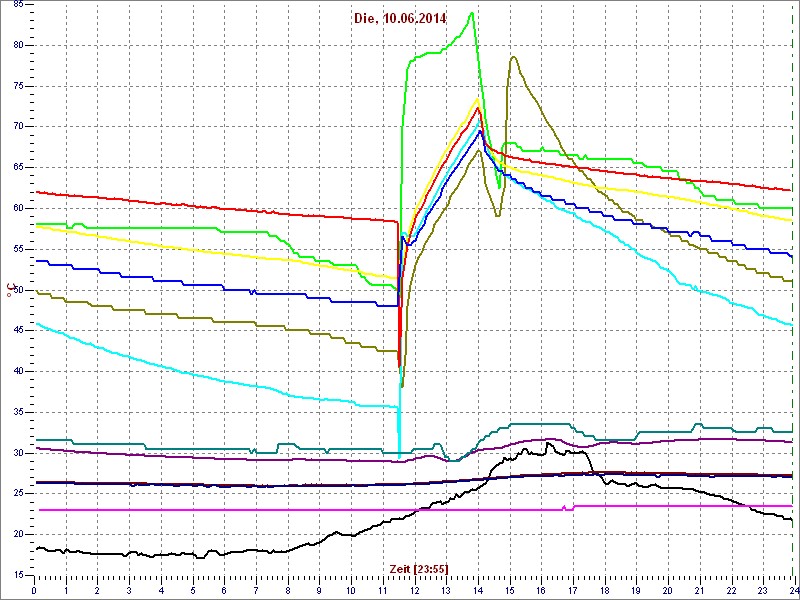Click hour 17 on the time axis
The height and width of the screenshot is (600, 800).
click(572, 590)
